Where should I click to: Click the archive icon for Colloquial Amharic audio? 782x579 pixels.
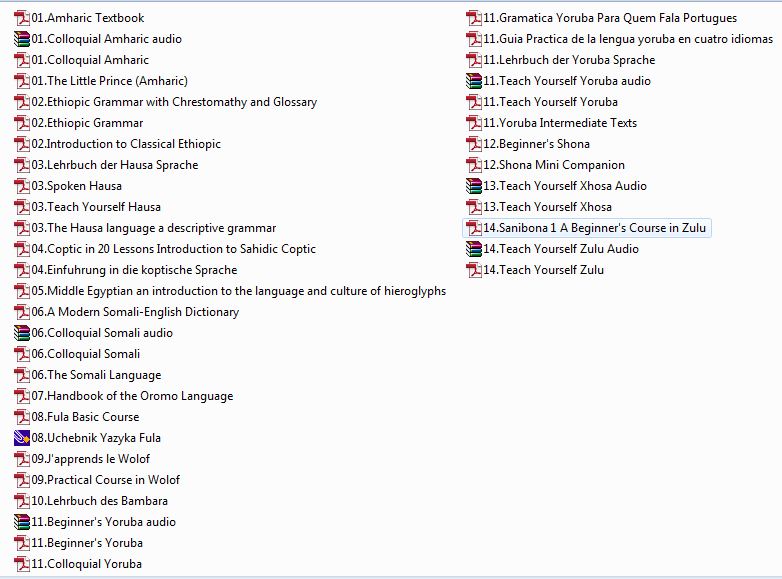22,39
